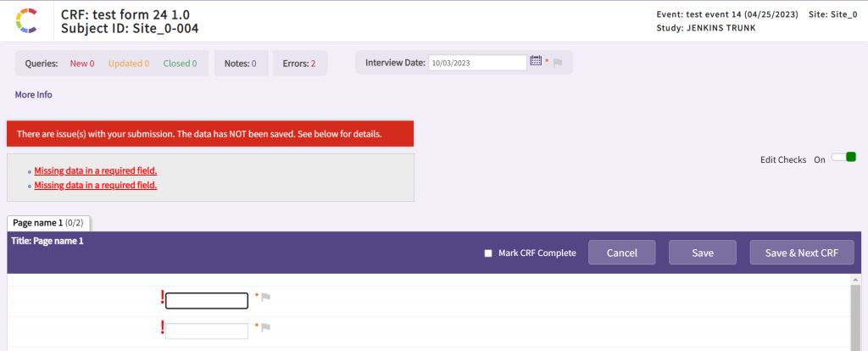Switch to the Page name 1 tab

(48, 223)
